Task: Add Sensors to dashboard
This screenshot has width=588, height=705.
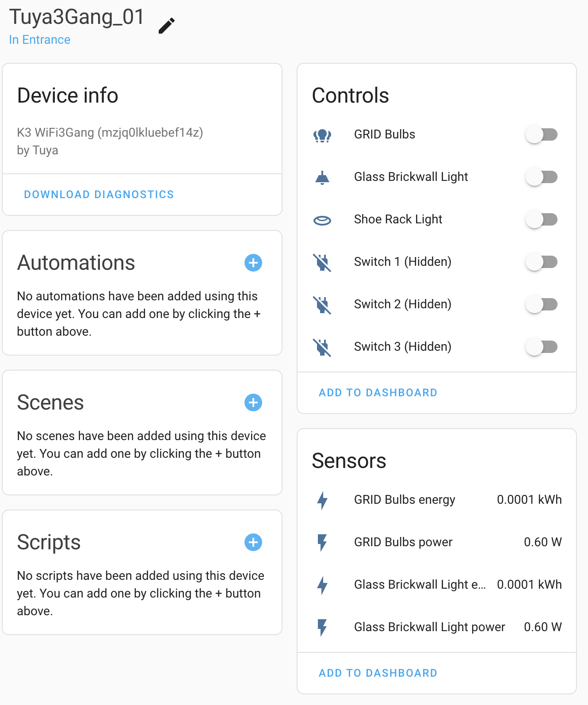Action: [x=377, y=673]
